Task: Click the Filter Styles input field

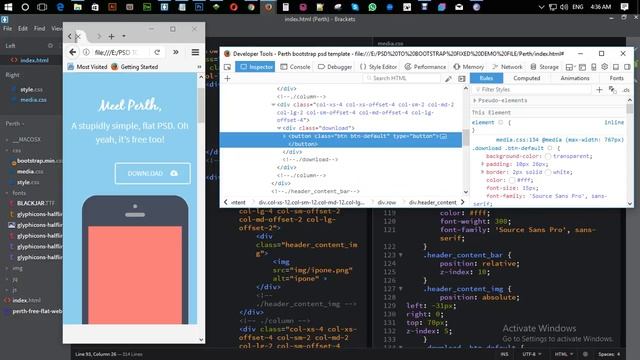Action: (x=531, y=90)
